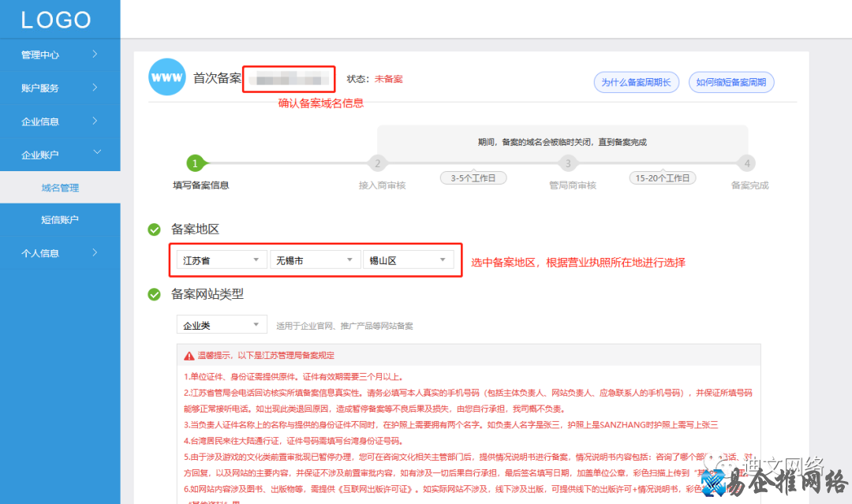Click step 4 circle 备案完成
Screen dimensions: 852x504
click(x=746, y=163)
